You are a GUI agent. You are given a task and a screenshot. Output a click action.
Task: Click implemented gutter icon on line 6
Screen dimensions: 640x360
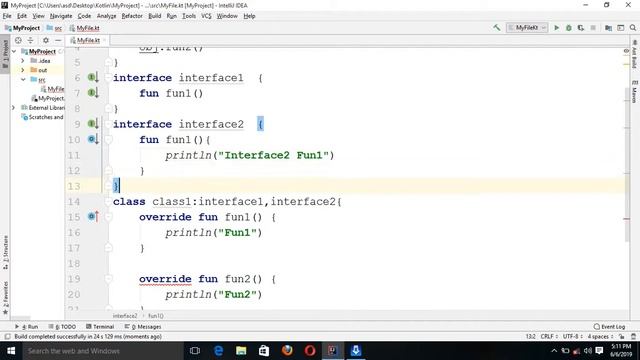[93, 78]
